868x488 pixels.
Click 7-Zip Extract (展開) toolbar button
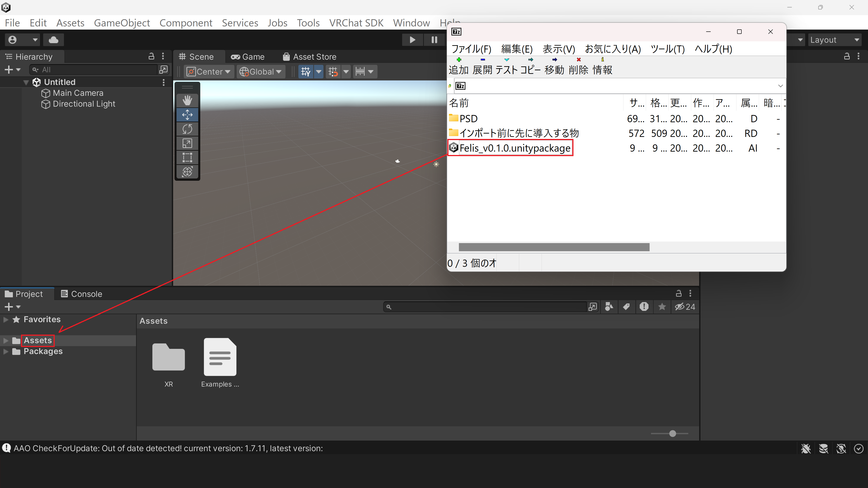point(482,66)
